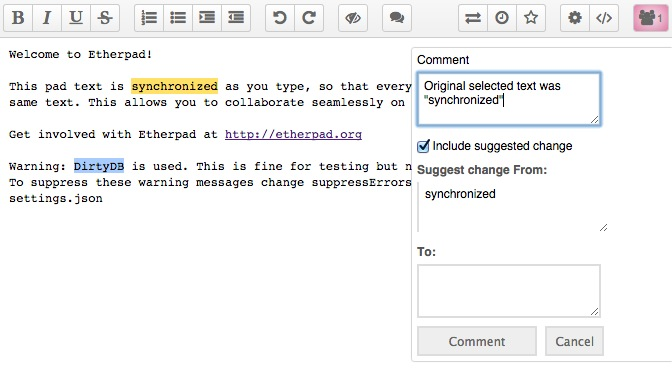Open the timeslider clock icon
Image resolution: width=672 pixels, height=370 pixels.
pos(502,18)
